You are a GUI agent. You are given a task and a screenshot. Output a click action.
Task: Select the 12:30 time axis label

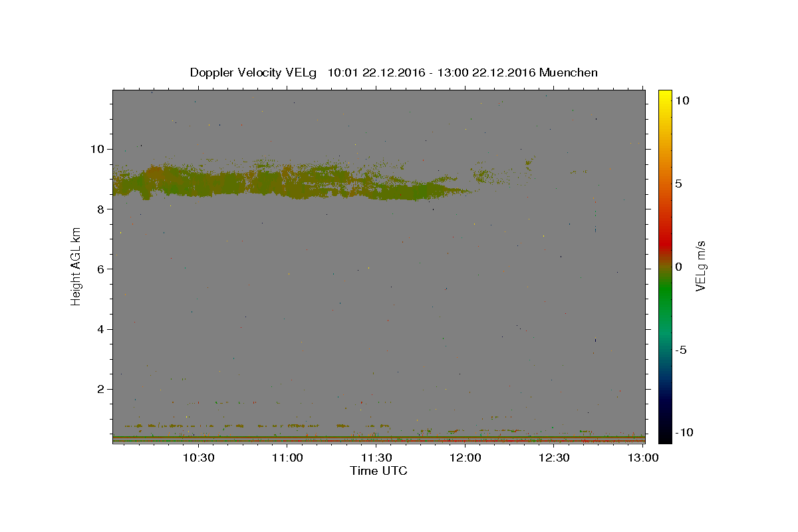point(554,458)
